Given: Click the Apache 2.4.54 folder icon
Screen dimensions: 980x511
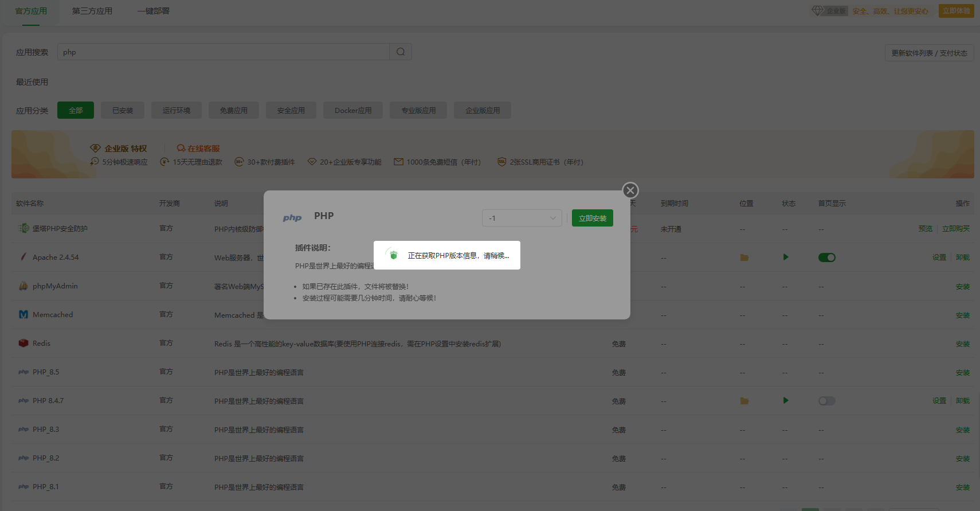Looking at the screenshot, I should pyautogui.click(x=744, y=258).
